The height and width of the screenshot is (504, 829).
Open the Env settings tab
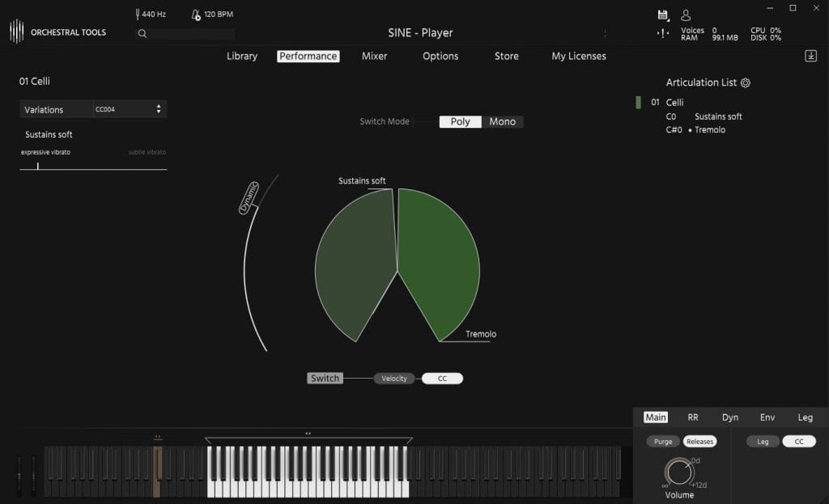[767, 417]
